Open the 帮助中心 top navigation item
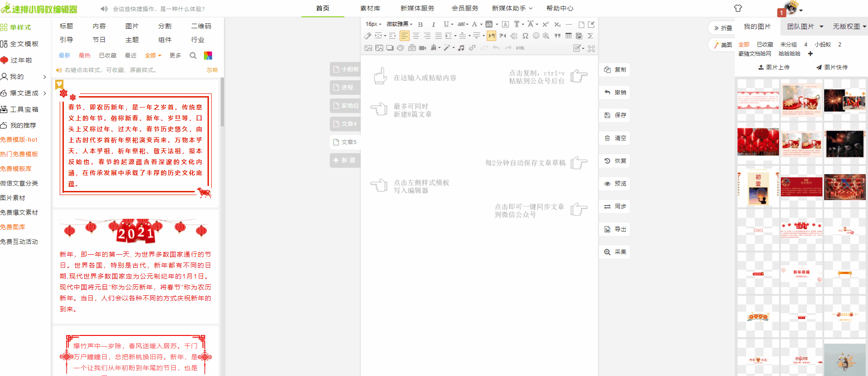The height and width of the screenshot is (376, 868). (x=560, y=8)
